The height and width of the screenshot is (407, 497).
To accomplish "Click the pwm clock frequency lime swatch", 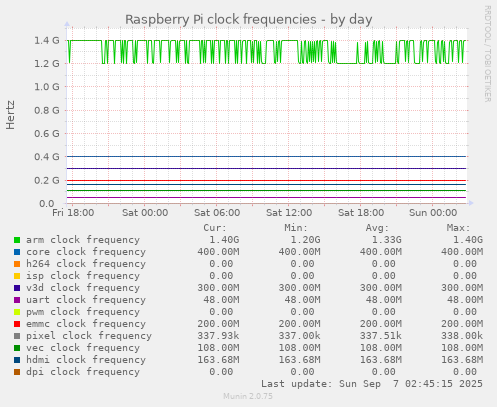I will tap(17, 312).
